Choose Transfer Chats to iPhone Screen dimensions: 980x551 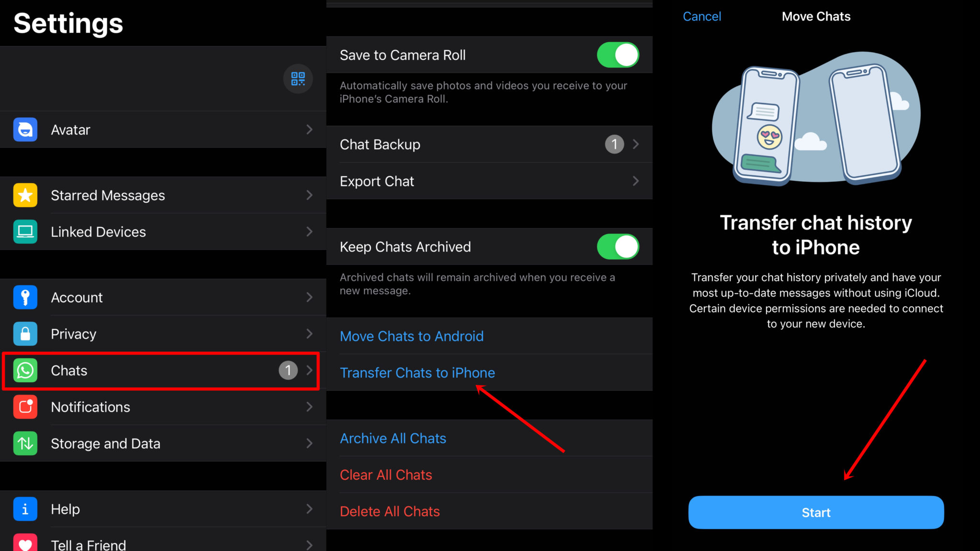click(x=417, y=373)
